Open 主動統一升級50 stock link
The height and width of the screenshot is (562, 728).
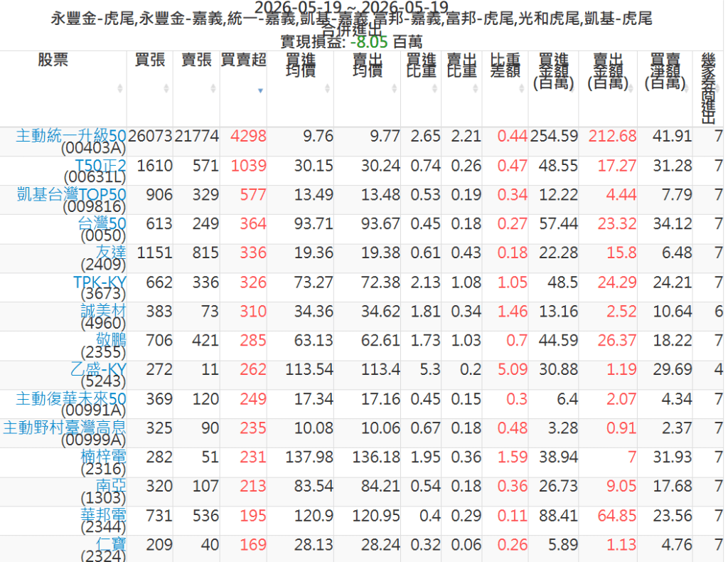pyautogui.click(x=71, y=136)
